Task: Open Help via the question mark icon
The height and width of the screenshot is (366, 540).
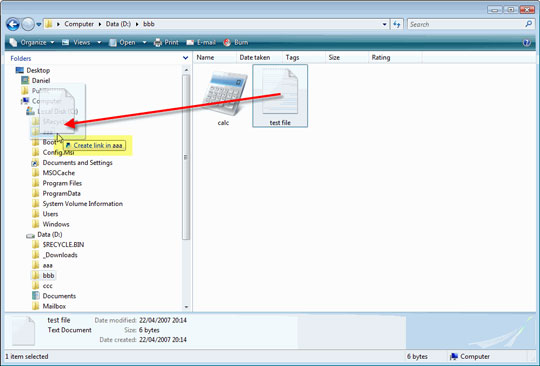Action: pos(527,43)
